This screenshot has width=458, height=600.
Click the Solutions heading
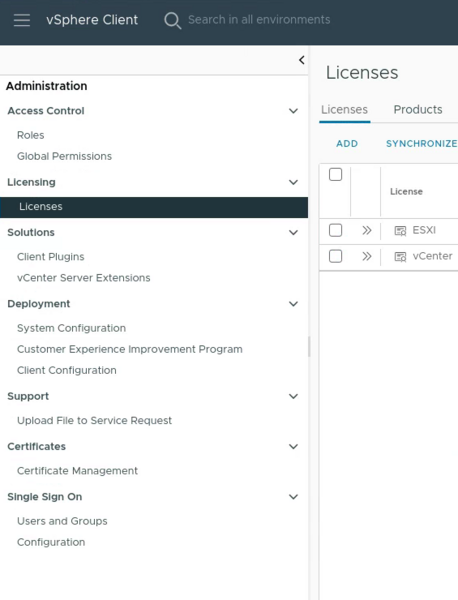31,232
